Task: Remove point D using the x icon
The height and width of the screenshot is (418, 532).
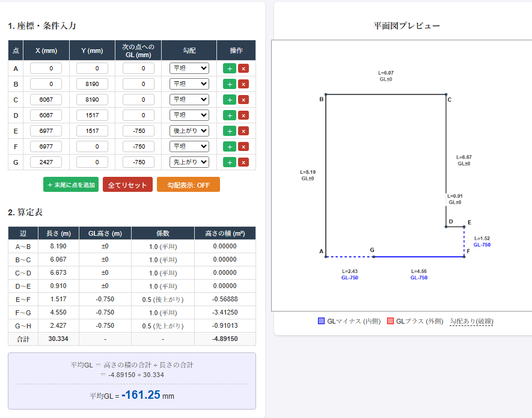Action: (243, 115)
